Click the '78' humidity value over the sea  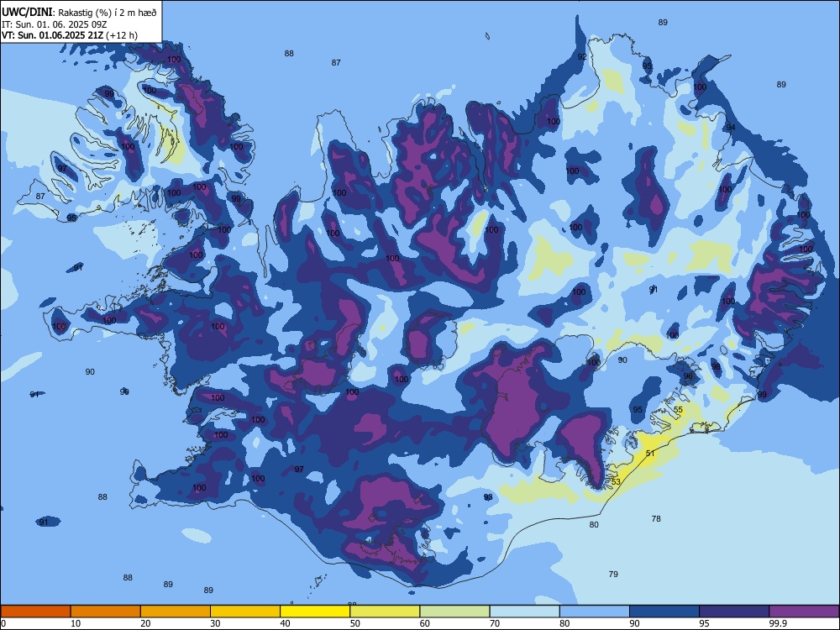coord(656,518)
